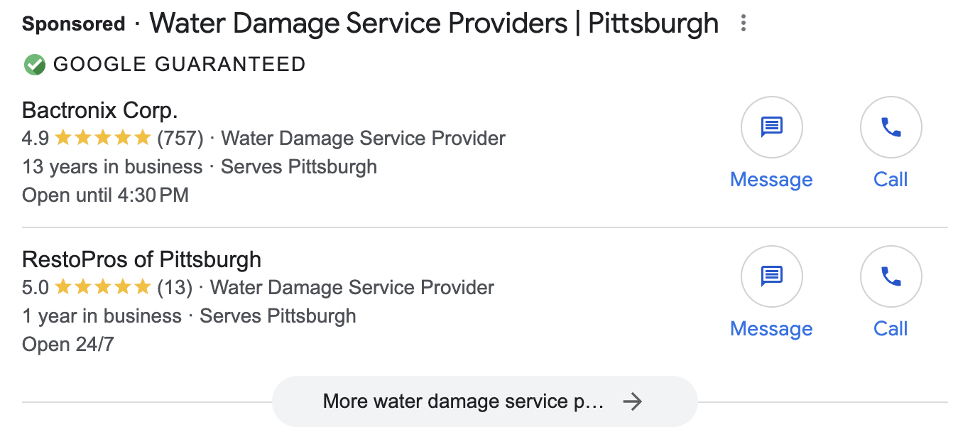Open the Bactronix Corp. listing name
Image resolution: width=980 pixels, height=442 pixels.
(100, 110)
